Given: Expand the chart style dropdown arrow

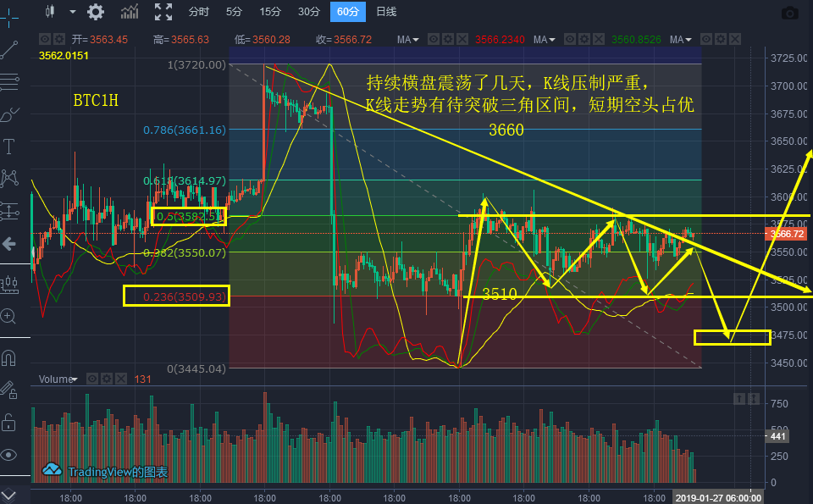Looking at the screenshot, I should point(72,11).
